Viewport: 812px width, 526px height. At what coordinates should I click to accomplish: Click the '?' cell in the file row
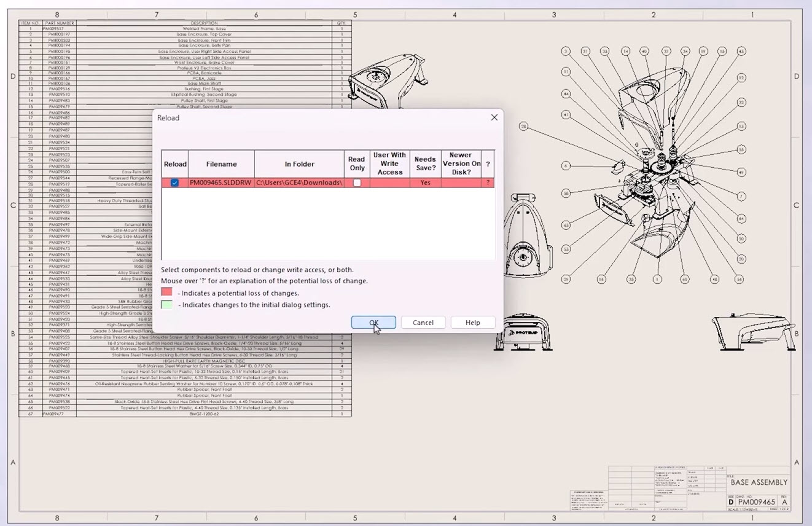[488, 183]
